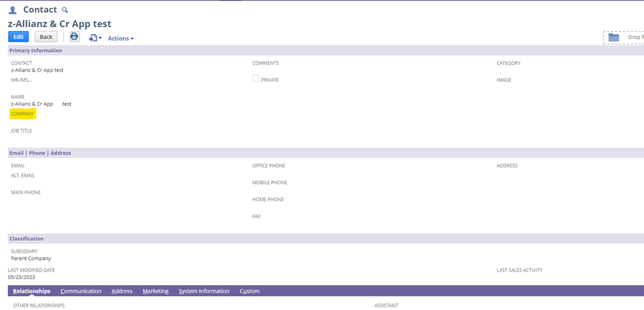Screen dimensions: 644x310
Task: Click the MAIN PHONE label
Action: [26, 193]
